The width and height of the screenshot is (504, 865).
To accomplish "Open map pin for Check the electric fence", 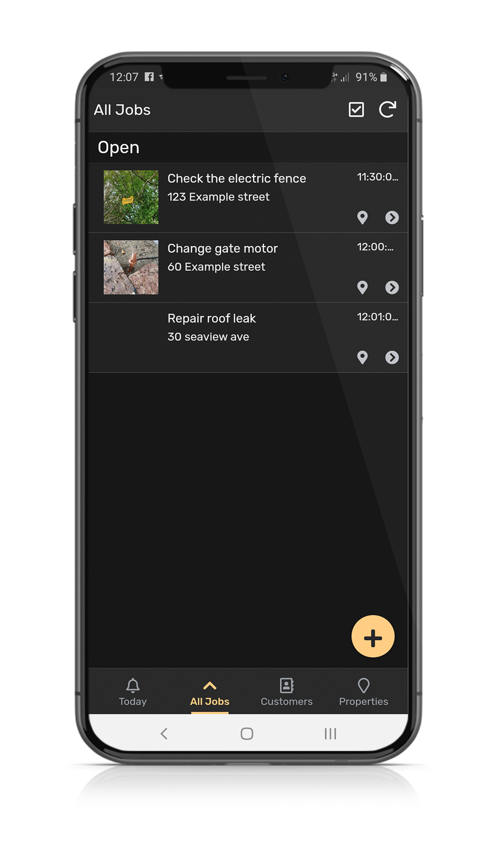I will (362, 217).
